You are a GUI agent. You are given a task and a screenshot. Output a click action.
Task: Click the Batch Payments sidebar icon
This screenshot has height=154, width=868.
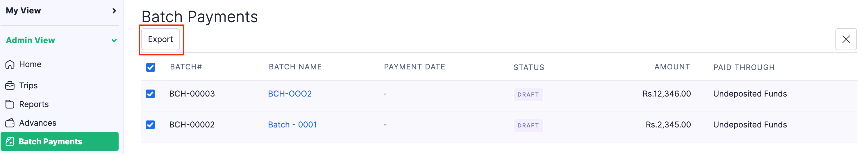(10, 141)
